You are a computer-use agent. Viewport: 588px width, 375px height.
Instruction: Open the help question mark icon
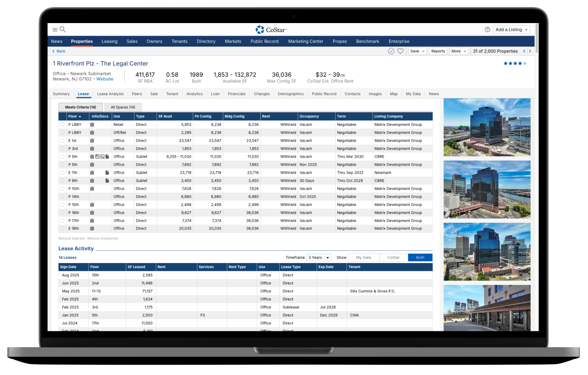pos(487,30)
